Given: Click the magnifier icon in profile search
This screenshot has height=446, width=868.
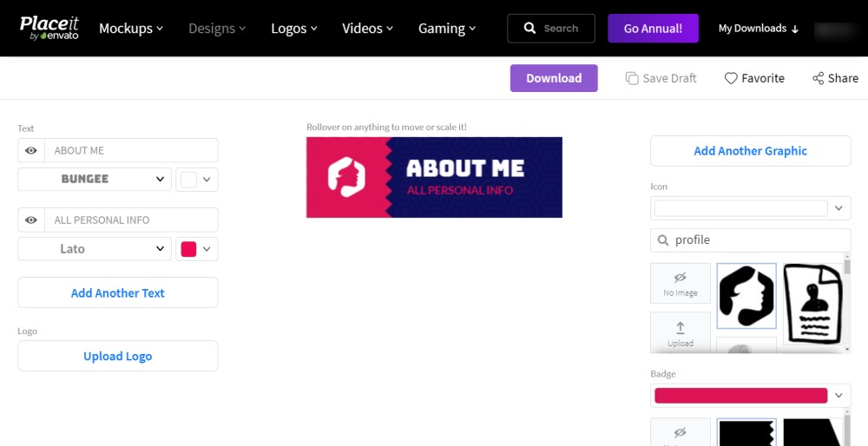Looking at the screenshot, I should pyautogui.click(x=662, y=240).
